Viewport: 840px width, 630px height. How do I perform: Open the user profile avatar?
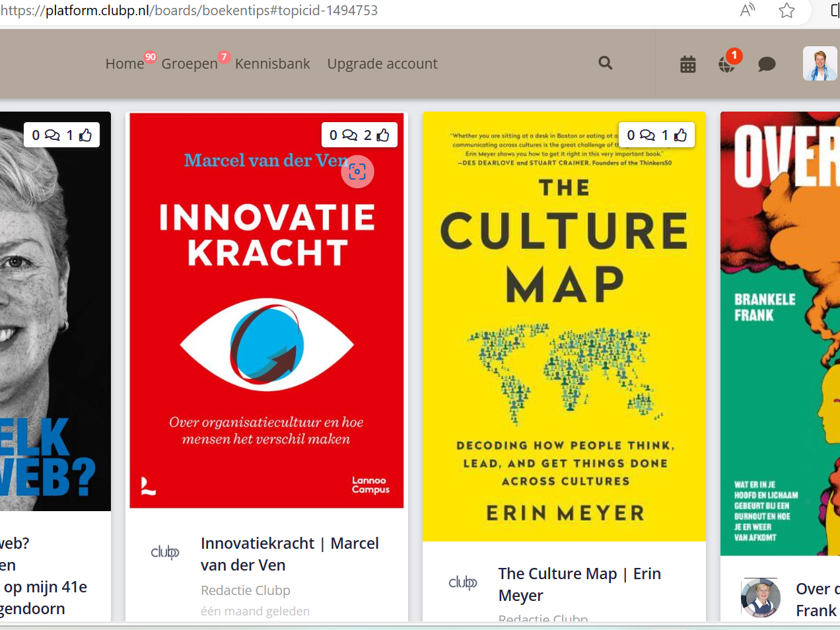[820, 64]
